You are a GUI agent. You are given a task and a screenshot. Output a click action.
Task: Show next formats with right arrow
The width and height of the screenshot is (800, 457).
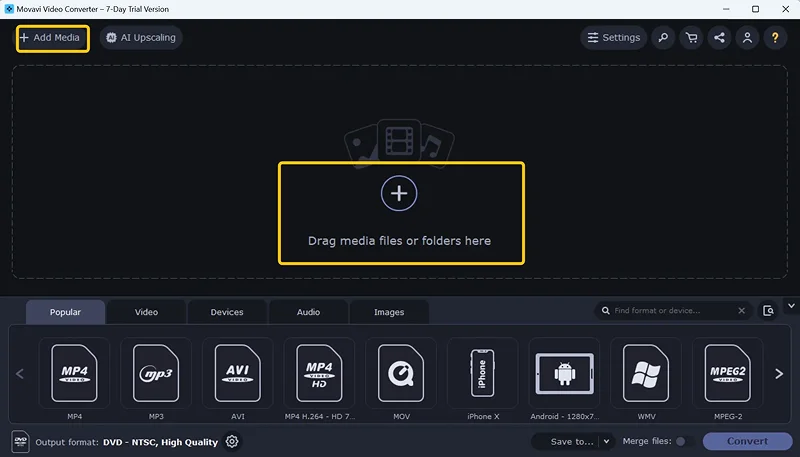tap(779, 374)
